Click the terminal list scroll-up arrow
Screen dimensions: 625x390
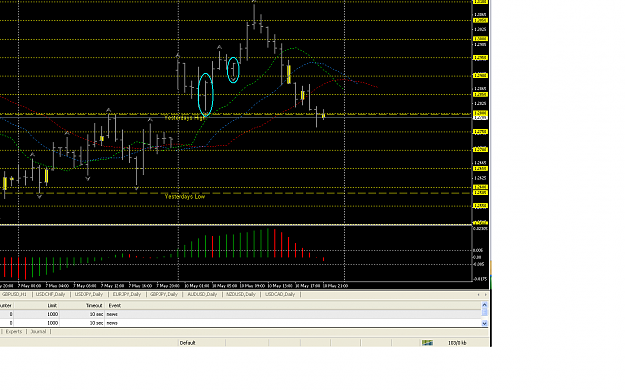(x=485, y=305)
